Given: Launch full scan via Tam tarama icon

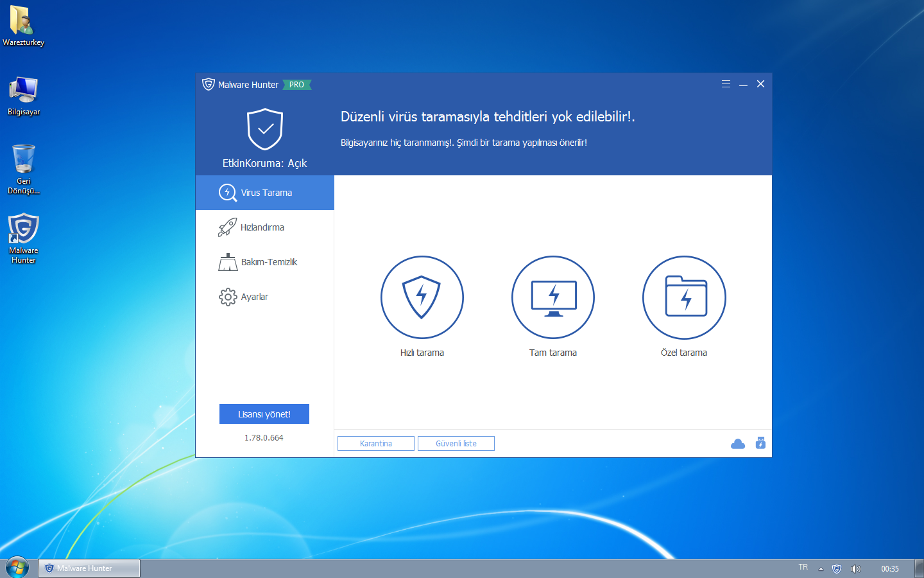Looking at the screenshot, I should pyautogui.click(x=553, y=297).
